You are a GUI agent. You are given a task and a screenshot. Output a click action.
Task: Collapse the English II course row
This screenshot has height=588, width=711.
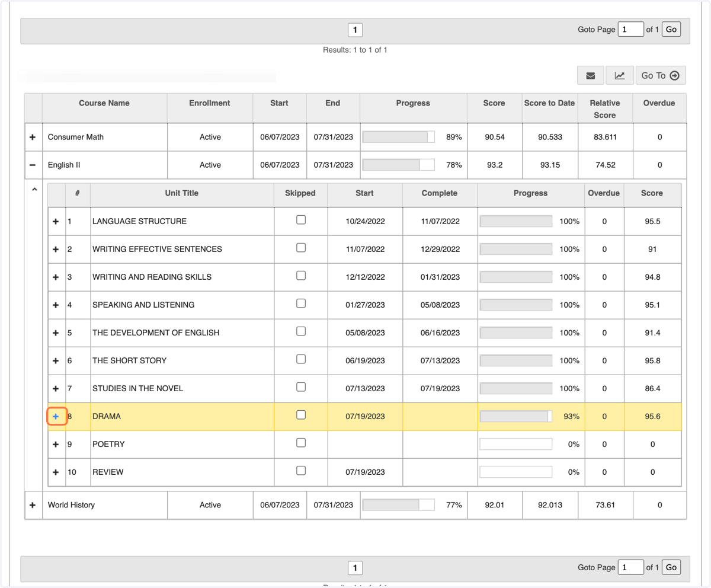33,165
